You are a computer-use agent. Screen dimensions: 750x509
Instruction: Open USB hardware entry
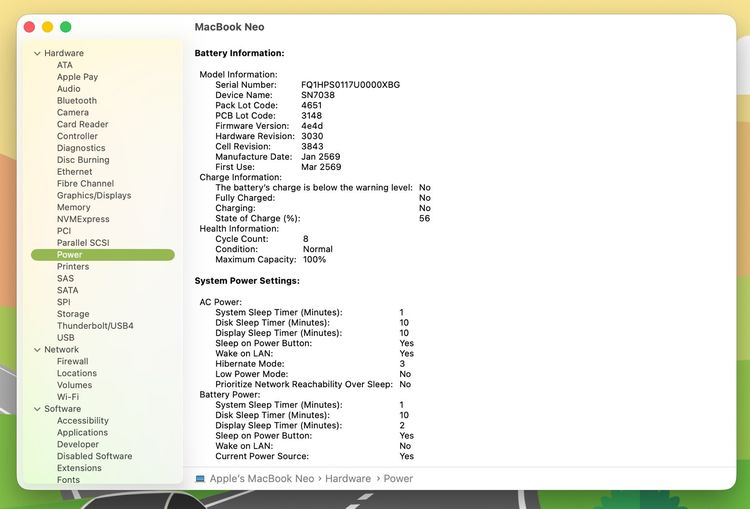(66, 338)
